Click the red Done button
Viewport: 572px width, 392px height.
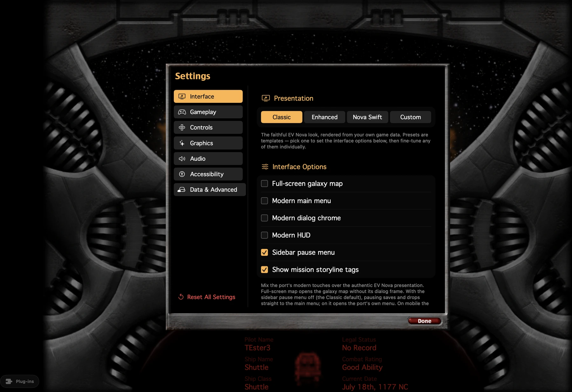click(x=425, y=321)
